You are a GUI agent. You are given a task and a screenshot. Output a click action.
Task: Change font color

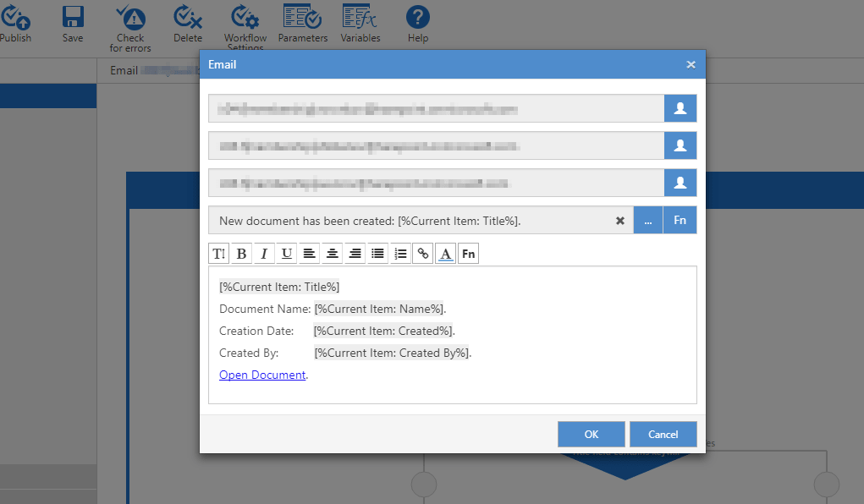(x=445, y=254)
